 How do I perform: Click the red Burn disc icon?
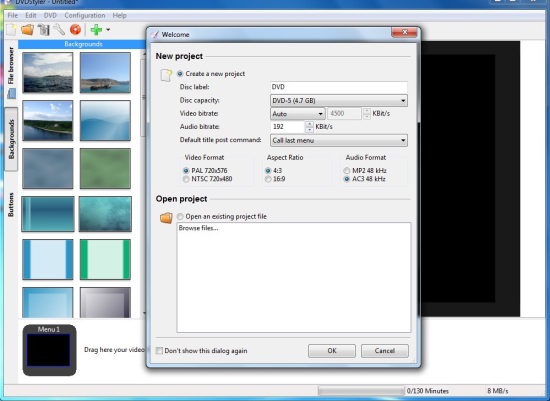tap(75, 30)
